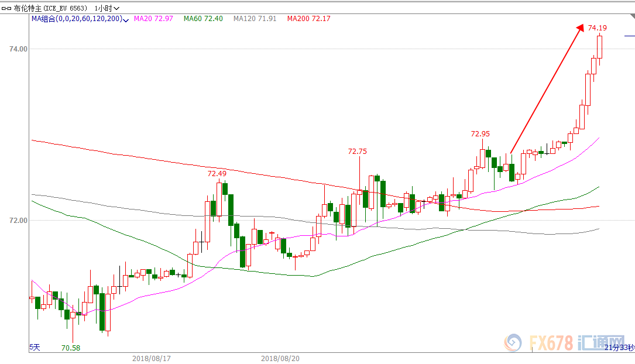
Task: Click the MA120 71.91 legend label
Action: point(255,19)
